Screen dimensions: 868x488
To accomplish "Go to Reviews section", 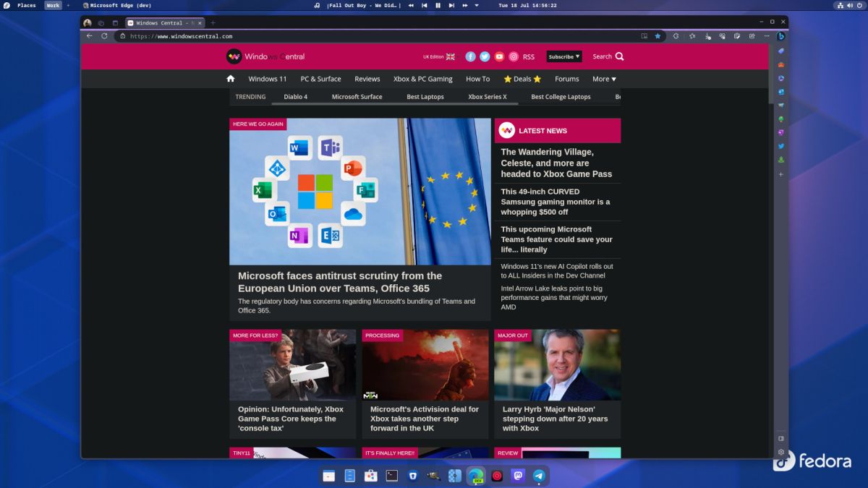I will coord(367,79).
